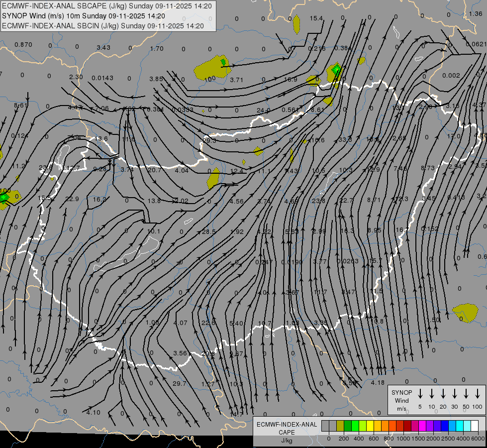This screenshot has width=487, height=448.
Task: Click the 15.4 value on the map
Action: [316, 18]
